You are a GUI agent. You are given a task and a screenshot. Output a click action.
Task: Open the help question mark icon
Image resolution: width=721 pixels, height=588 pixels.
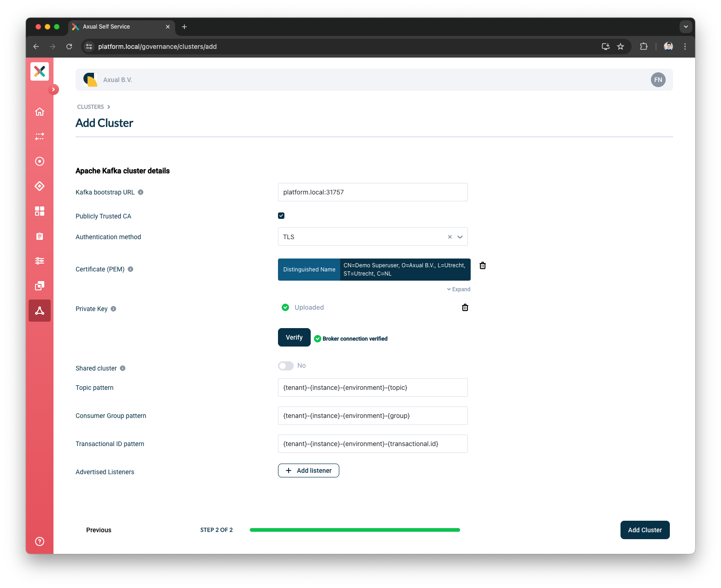[40, 541]
